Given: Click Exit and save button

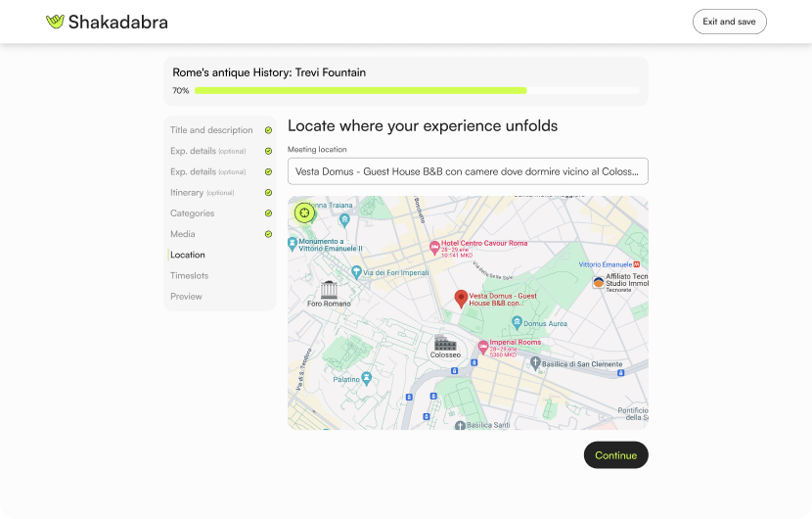Looking at the screenshot, I should tap(729, 22).
